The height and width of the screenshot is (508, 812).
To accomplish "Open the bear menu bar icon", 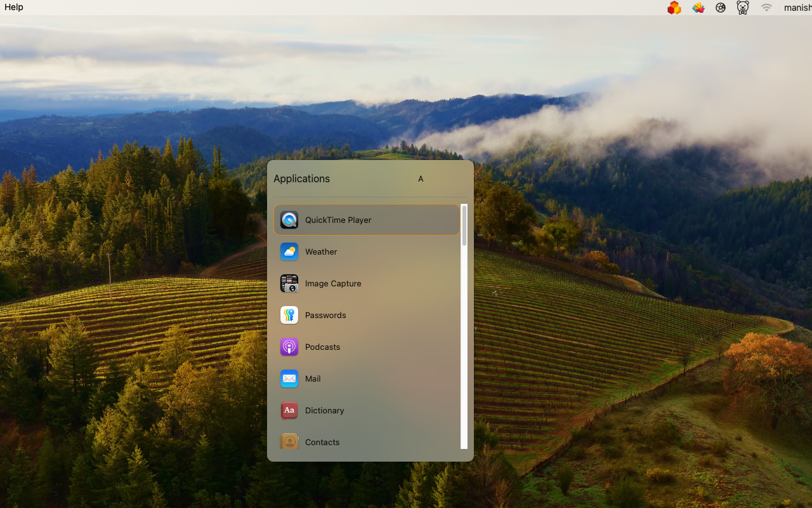I will [x=743, y=8].
